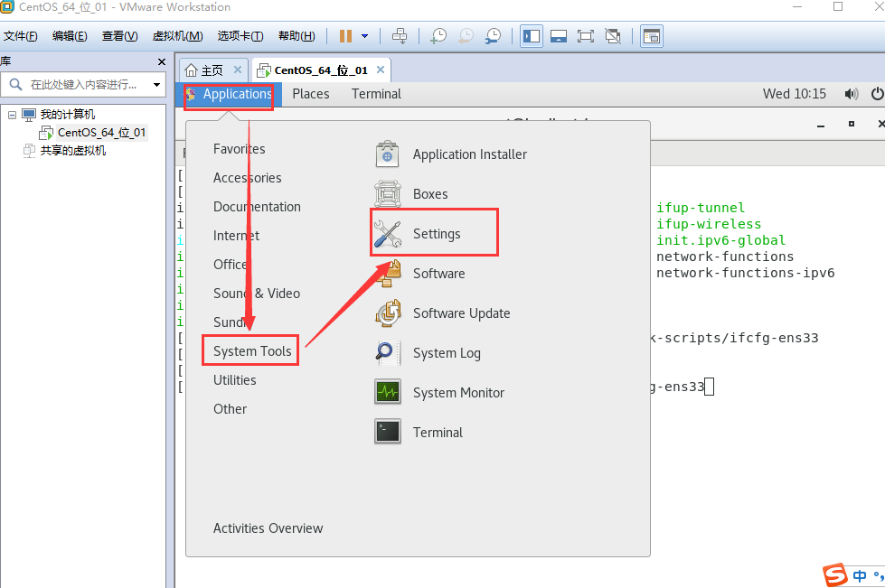
Task: Open the 虚拟机(M) menu
Action: (177, 36)
